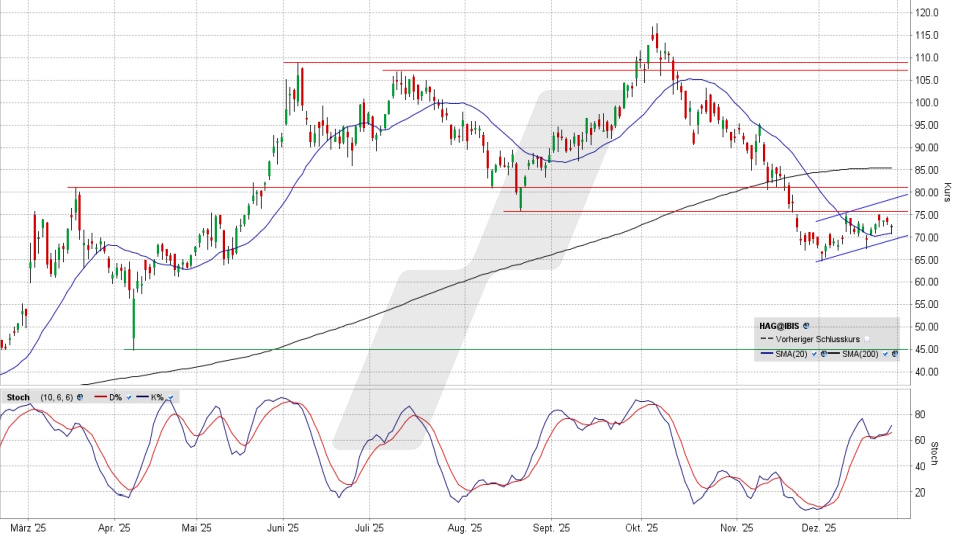Uncheck the SMA(20) visibility checkbox
Viewport: 960px width, 540px height.
tap(813, 354)
